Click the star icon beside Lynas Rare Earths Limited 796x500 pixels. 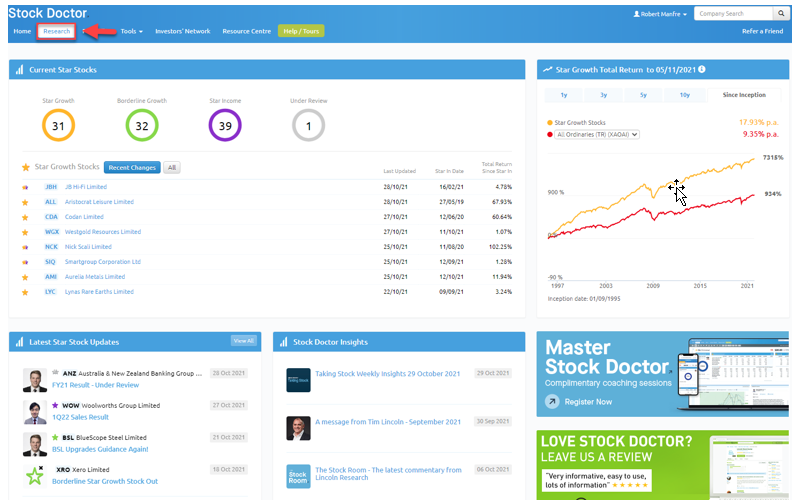(x=25, y=292)
